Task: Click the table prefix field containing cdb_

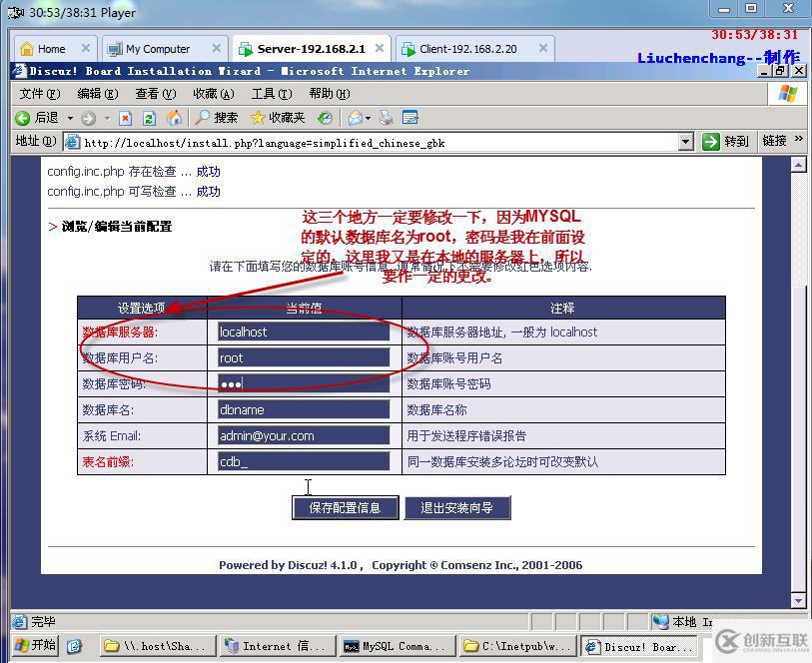Action: 304,461
